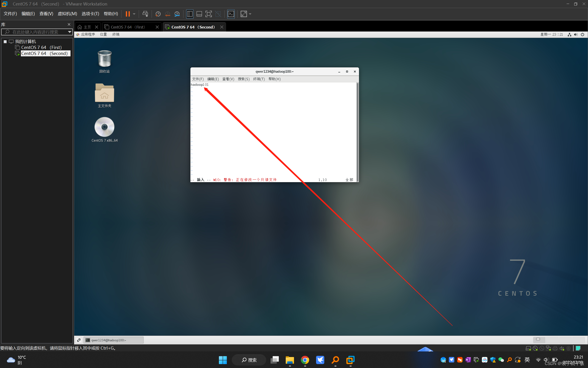The image size is (588, 368).
Task: Select the first CentOS workspace switcher cell
Action: (539, 340)
